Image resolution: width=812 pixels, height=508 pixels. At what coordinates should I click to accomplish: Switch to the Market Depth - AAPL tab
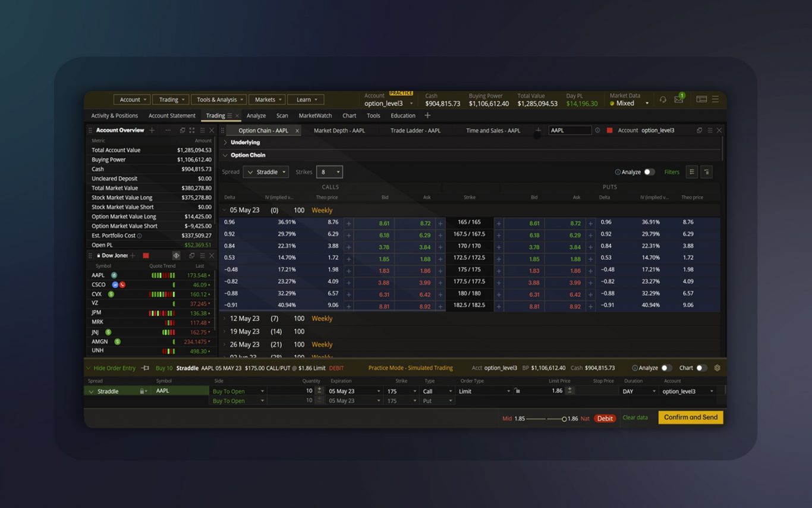(x=339, y=130)
